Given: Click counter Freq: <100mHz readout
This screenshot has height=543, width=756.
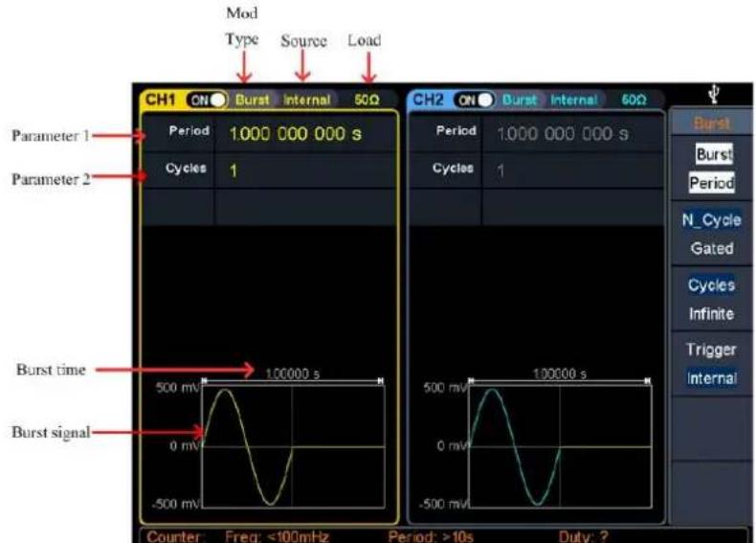Looking at the screenshot, I should tap(278, 536).
